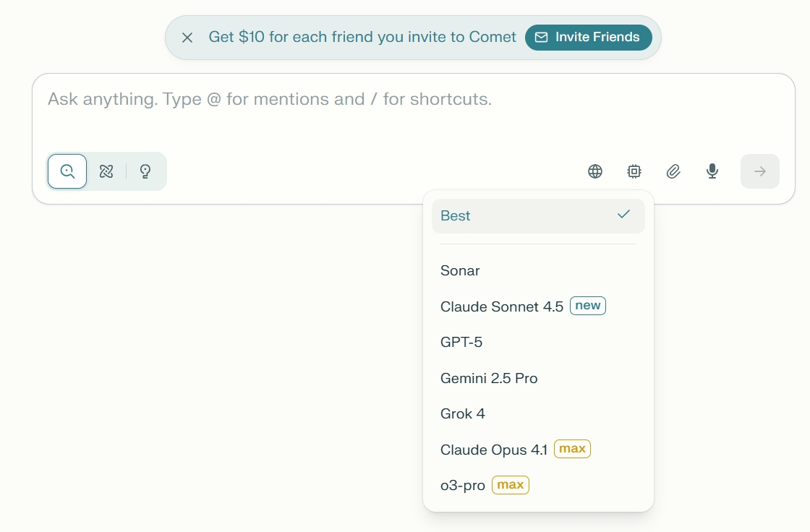Click the envelope icon in Invite Friends
Viewport: 810px width, 532px height.
pos(541,38)
